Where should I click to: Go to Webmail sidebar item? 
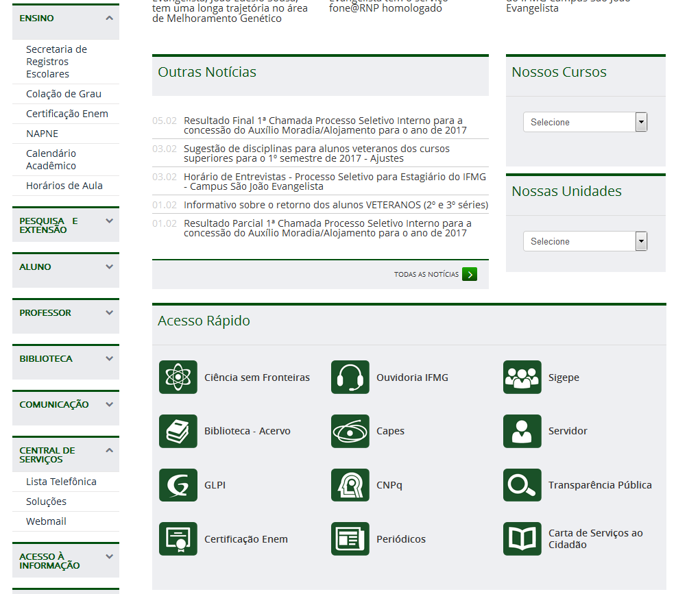tap(46, 521)
